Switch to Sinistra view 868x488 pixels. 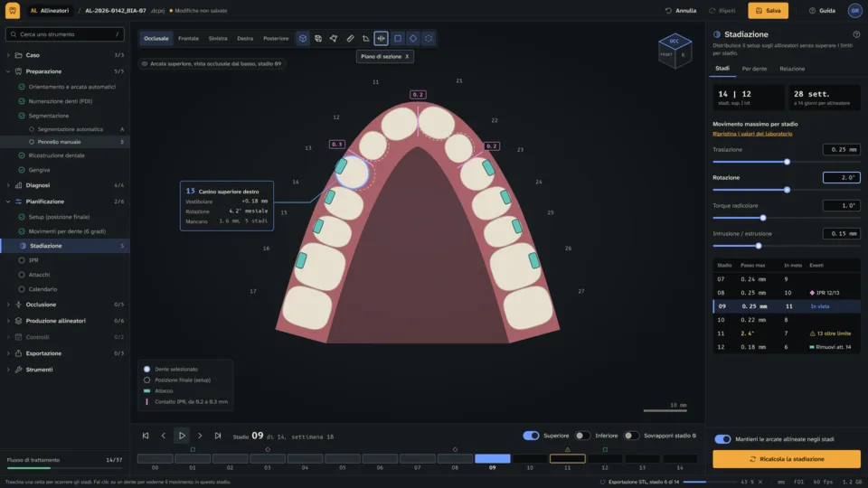(218, 39)
